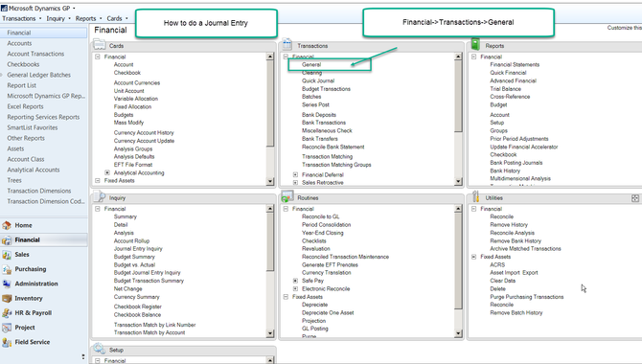Expand Sales Retroactive in Transactions panel
642x364 pixels.
(295, 183)
